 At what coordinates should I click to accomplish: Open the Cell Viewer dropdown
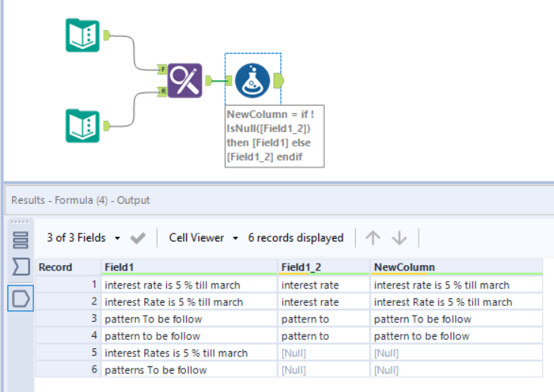pos(203,238)
